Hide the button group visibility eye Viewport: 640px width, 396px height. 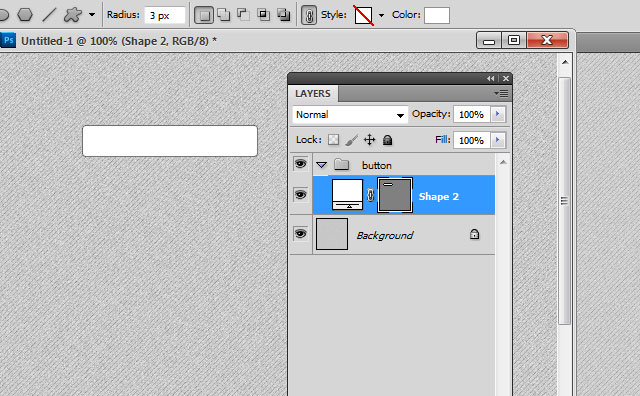(301, 164)
